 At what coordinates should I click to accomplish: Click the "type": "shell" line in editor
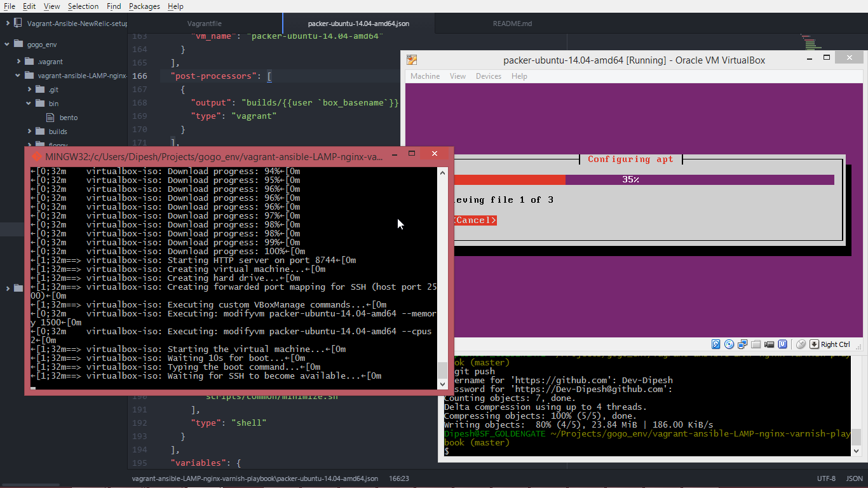pos(228,423)
